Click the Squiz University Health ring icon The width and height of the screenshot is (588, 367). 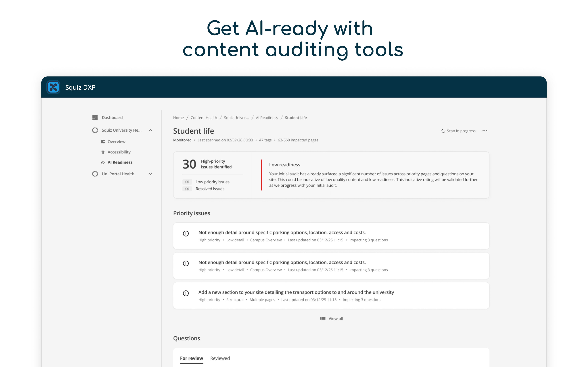click(95, 130)
